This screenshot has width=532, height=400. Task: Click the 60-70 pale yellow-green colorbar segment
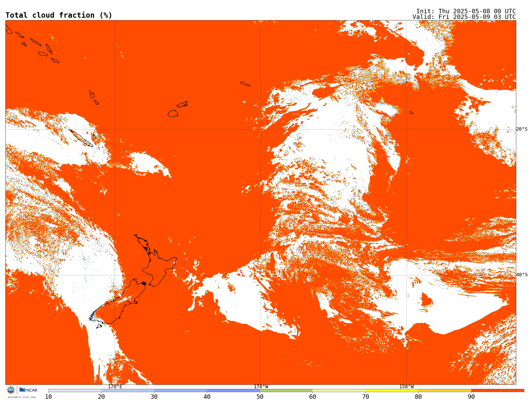click(x=339, y=391)
